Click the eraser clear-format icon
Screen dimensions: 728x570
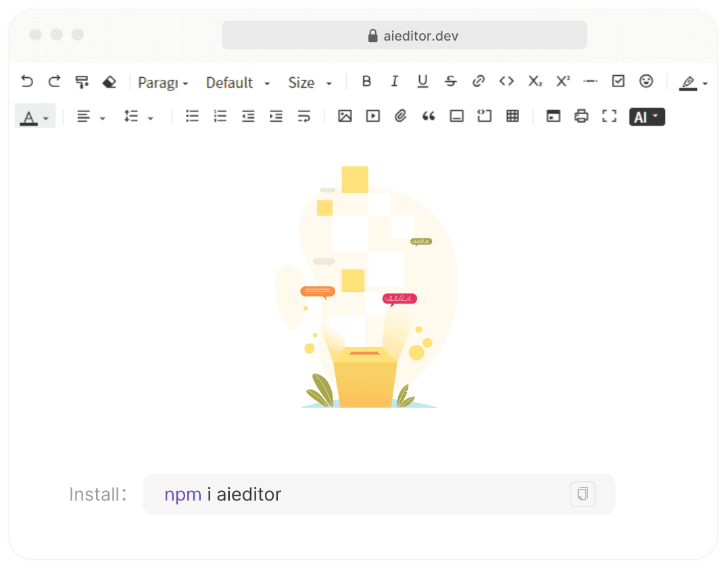tap(110, 82)
